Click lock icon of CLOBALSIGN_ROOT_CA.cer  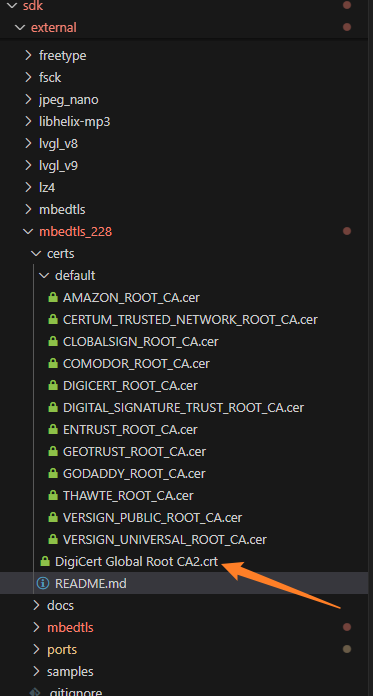pyautogui.click(x=53, y=341)
